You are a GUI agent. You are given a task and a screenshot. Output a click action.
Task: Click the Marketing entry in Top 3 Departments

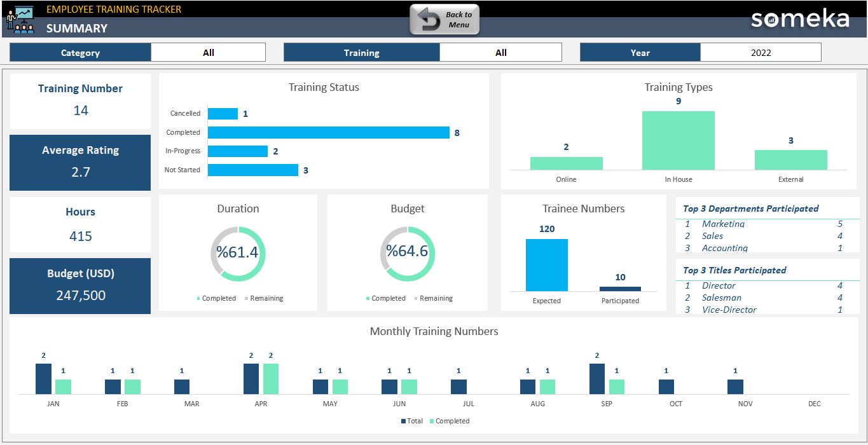(x=723, y=224)
